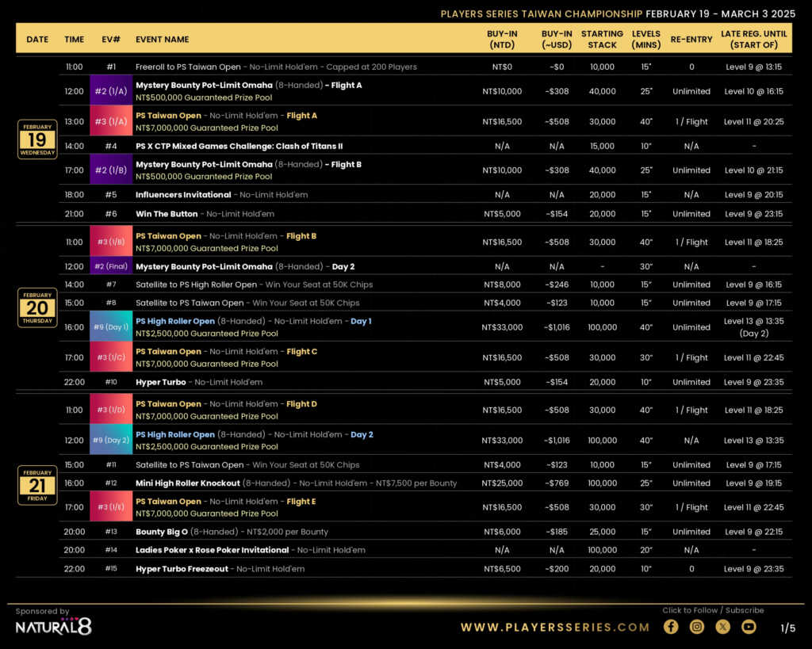Image resolution: width=812 pixels, height=649 pixels.
Task: Click the LATE REG. UNTIL column header
Action: [x=753, y=39]
